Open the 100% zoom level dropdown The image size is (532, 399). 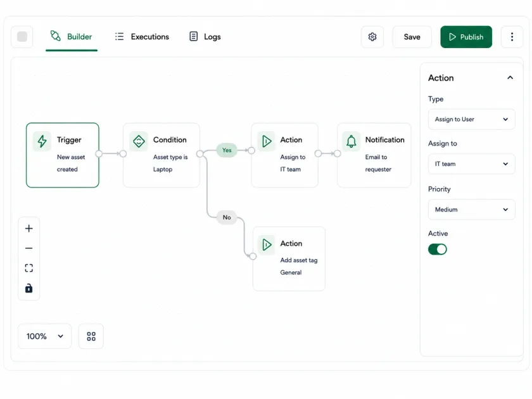45,336
